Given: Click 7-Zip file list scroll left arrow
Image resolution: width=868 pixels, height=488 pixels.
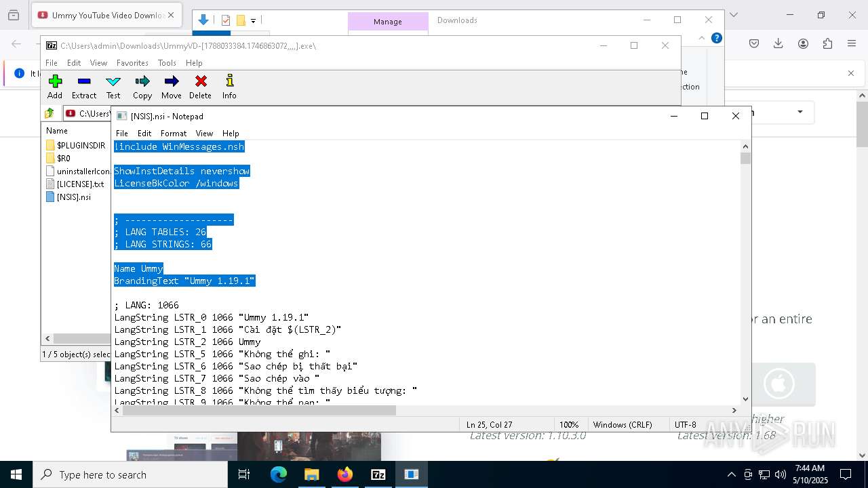Looking at the screenshot, I should pos(47,338).
